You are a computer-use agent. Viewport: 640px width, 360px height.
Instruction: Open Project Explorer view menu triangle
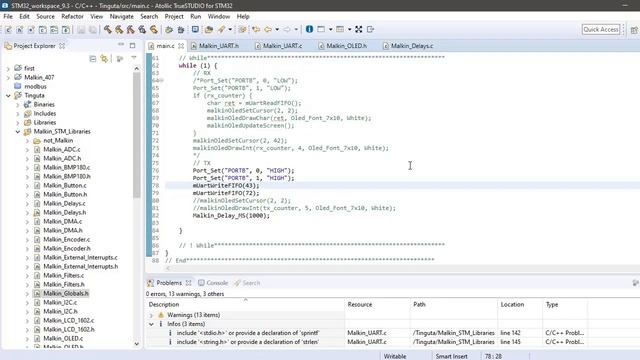pyautogui.click(x=134, y=58)
